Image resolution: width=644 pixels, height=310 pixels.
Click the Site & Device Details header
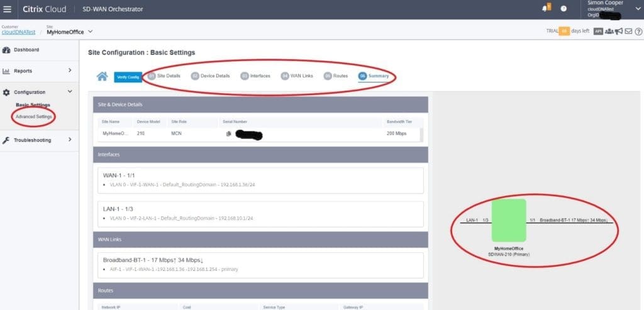[x=260, y=105]
